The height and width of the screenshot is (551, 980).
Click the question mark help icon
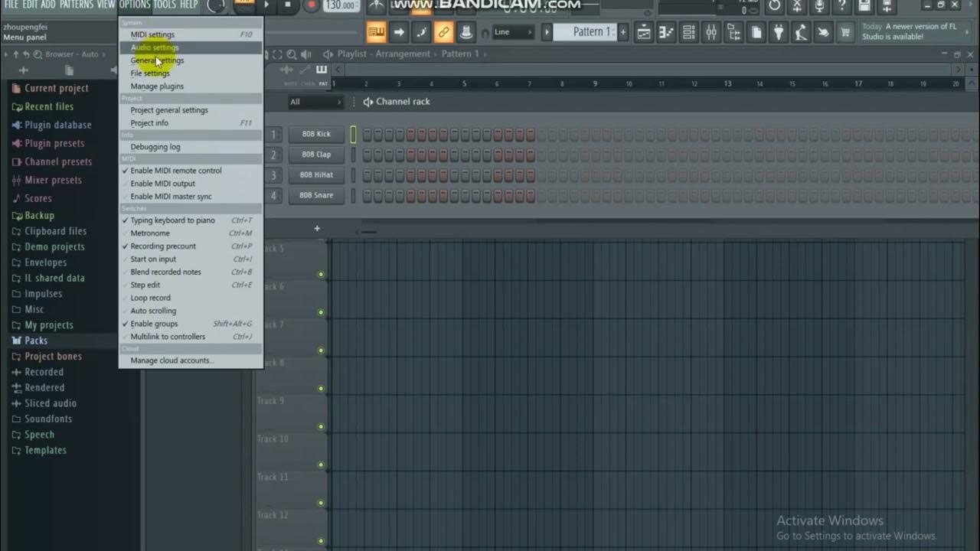[x=842, y=6]
